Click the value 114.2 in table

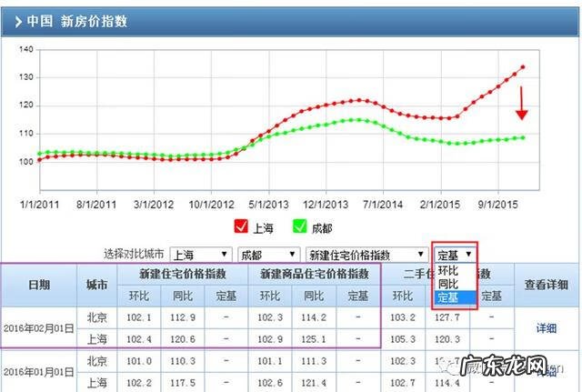pos(314,317)
